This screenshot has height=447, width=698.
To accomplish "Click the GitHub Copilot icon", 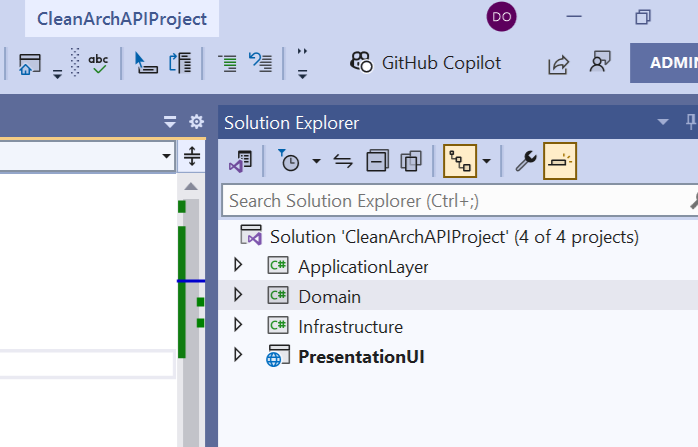I will pos(361,62).
